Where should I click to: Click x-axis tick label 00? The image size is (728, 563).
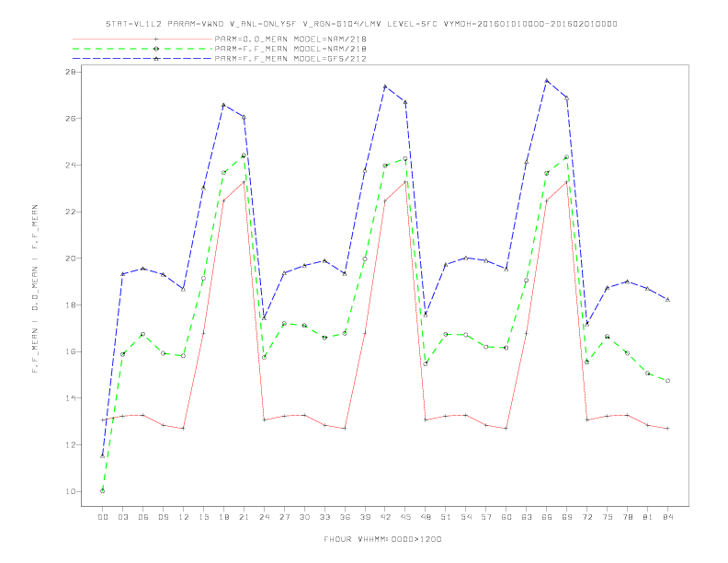tap(103, 517)
